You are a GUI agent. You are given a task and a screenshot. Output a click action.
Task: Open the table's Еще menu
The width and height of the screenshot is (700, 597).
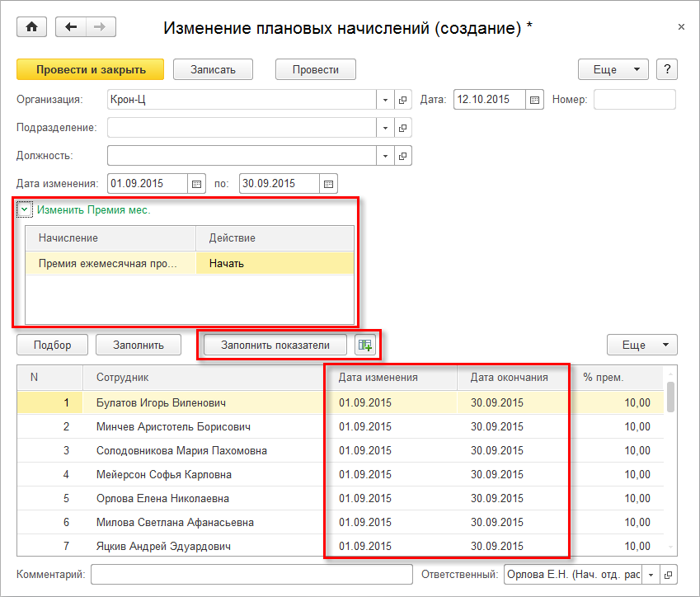coord(642,346)
